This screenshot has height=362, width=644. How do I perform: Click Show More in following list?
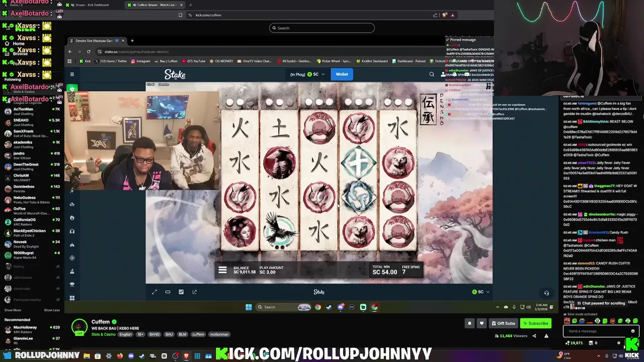pyautogui.click(x=13, y=310)
